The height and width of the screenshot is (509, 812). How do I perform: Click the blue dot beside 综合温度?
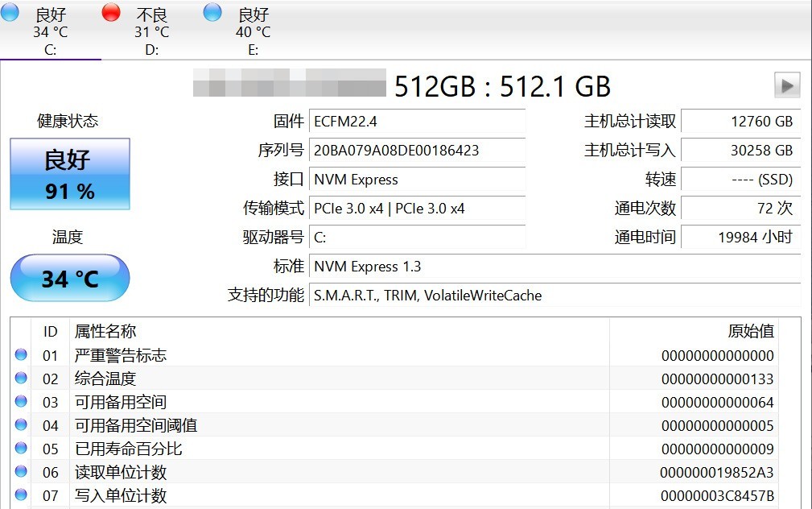22,379
